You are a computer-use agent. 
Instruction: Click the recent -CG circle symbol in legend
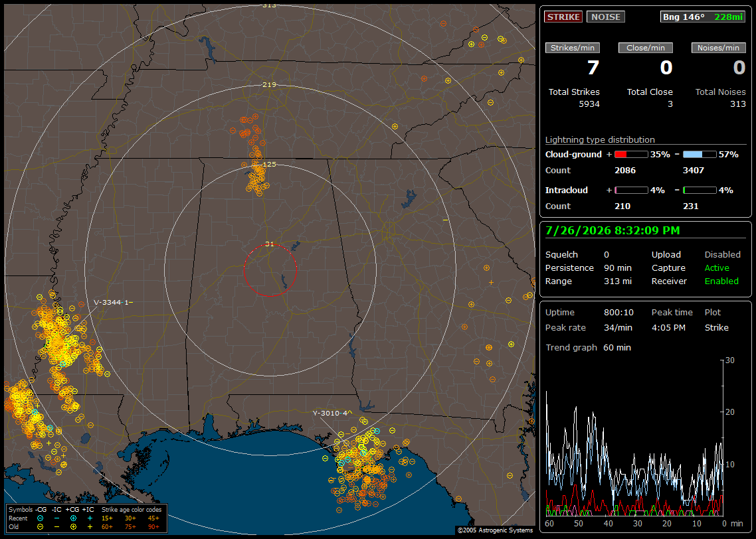click(40, 518)
